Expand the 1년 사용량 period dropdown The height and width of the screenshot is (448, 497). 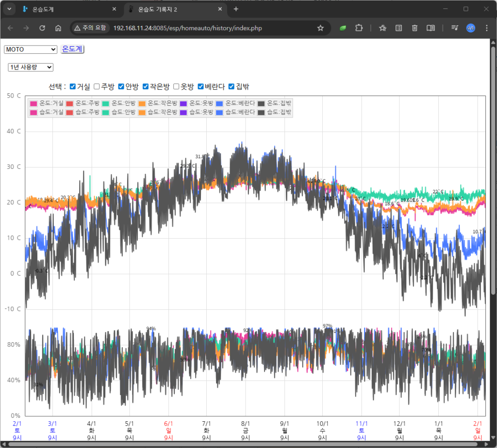(31, 67)
